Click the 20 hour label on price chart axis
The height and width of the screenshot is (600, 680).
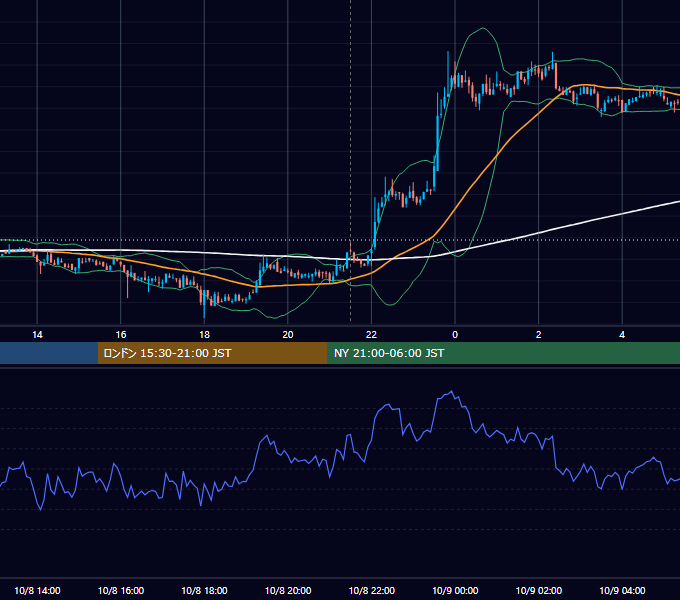tap(288, 335)
